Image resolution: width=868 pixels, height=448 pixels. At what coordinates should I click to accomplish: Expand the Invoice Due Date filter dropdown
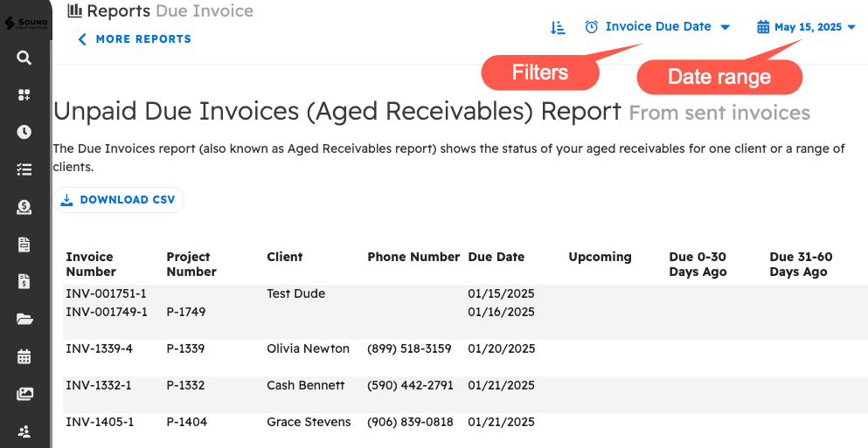pos(657,27)
